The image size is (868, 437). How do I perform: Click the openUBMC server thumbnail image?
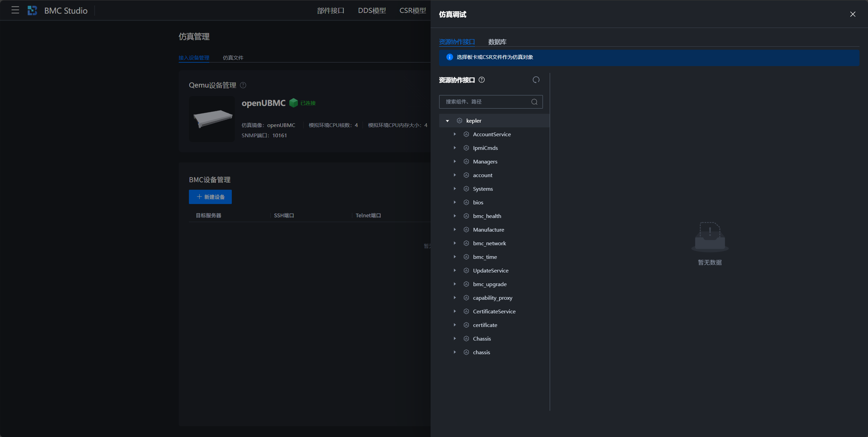tap(212, 119)
